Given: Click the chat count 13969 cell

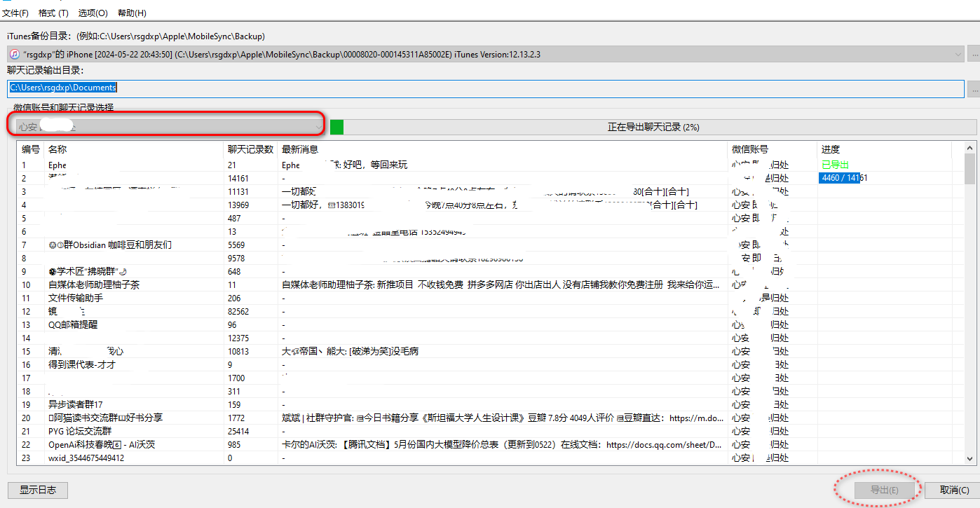Looking at the screenshot, I should [238, 205].
